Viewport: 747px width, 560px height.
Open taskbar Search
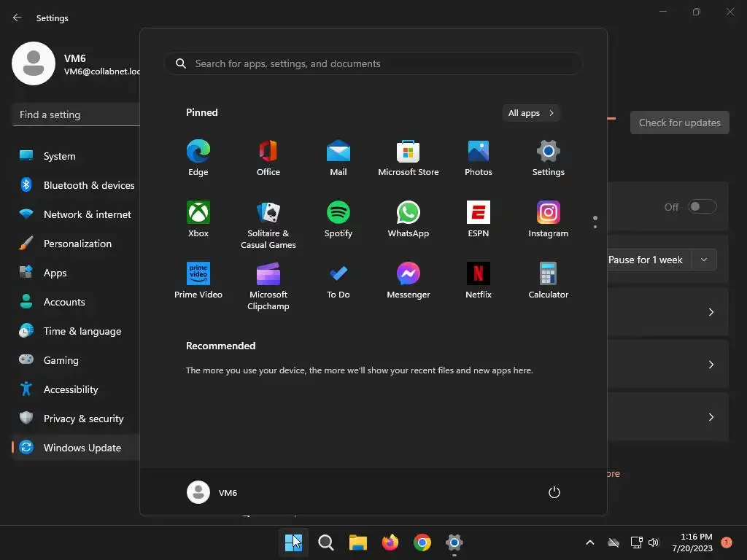point(326,542)
